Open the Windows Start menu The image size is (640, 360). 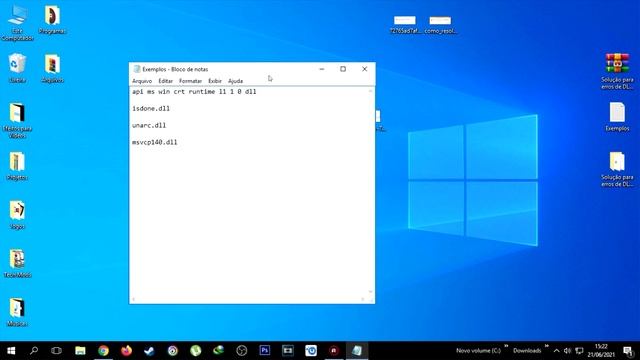11,351
